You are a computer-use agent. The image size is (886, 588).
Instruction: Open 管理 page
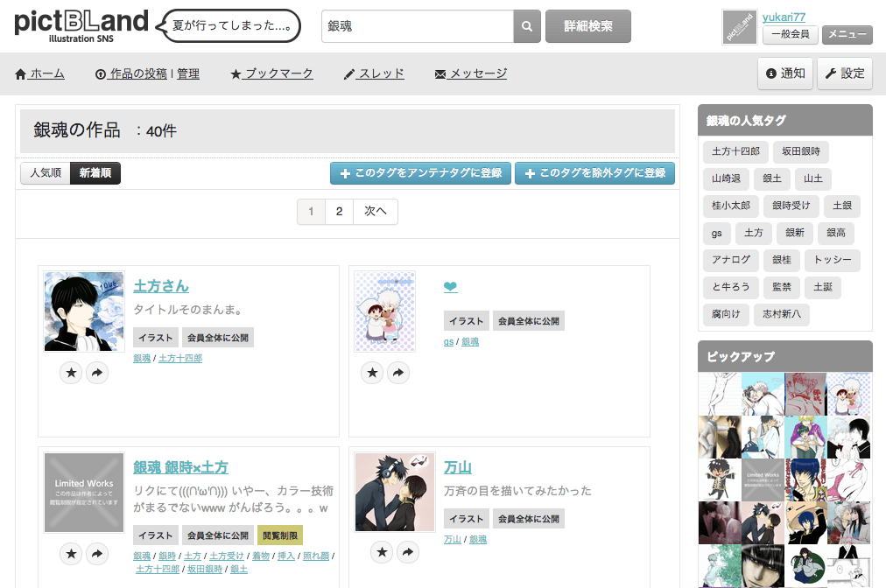[x=188, y=74]
